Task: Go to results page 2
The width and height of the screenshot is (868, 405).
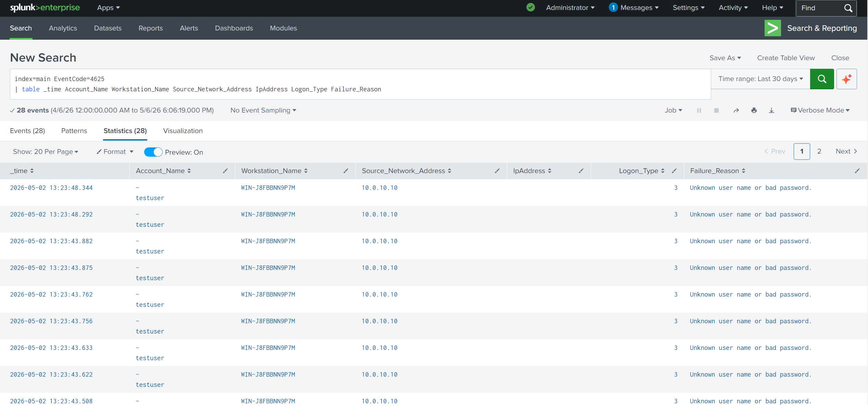Action: pos(819,151)
